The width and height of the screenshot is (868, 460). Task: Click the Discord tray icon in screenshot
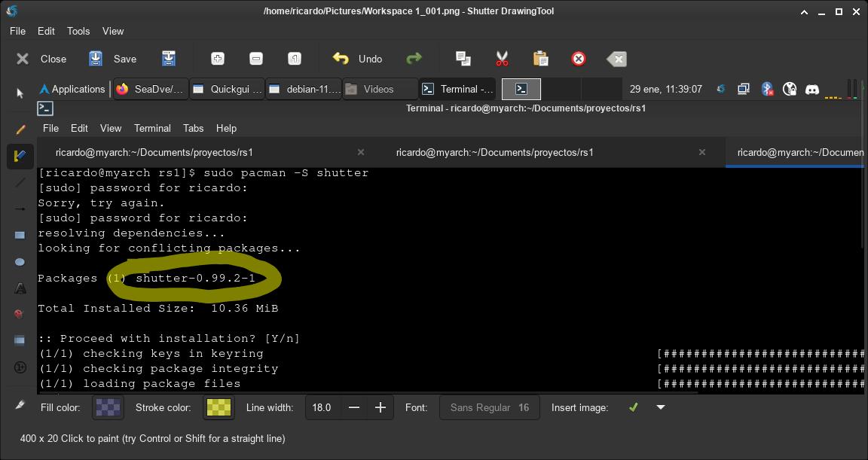point(812,89)
